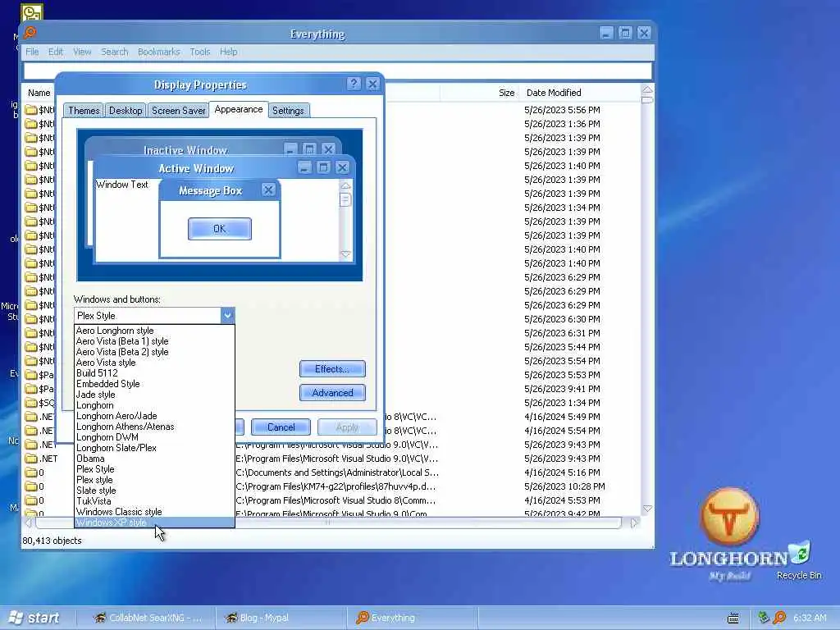Click folder icon in row dated 5/26/2023 5:56 PM
The width and height of the screenshot is (840, 630).
point(31,110)
